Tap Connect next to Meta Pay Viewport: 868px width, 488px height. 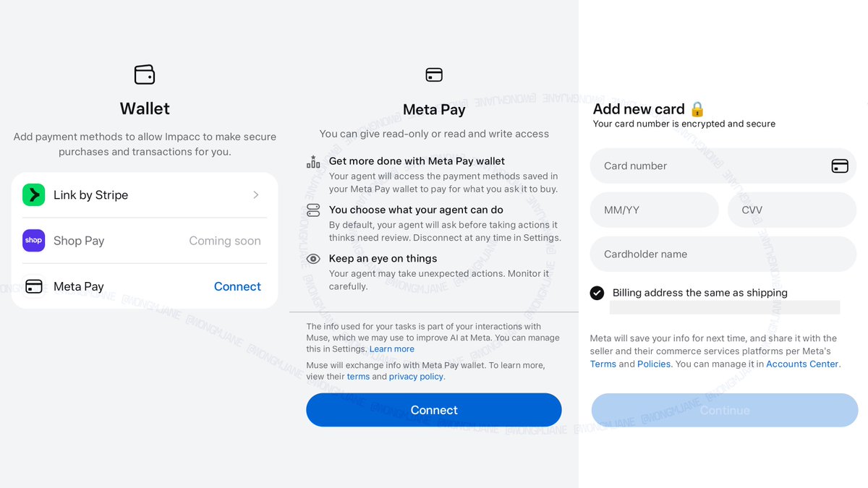237,286
